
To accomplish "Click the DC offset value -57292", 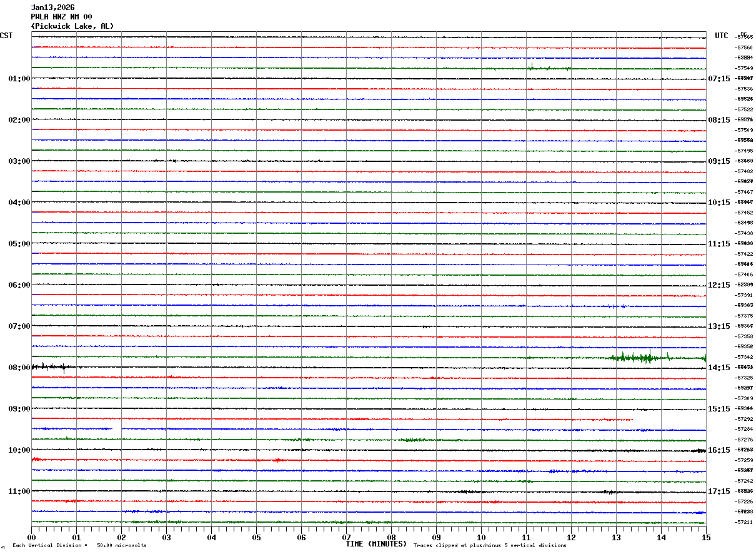I will click(x=744, y=419).
